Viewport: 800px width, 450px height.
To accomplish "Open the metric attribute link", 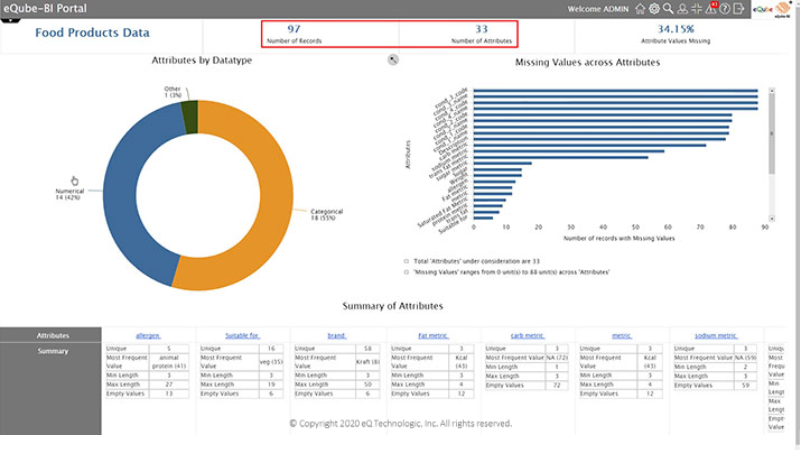I will (x=621, y=335).
